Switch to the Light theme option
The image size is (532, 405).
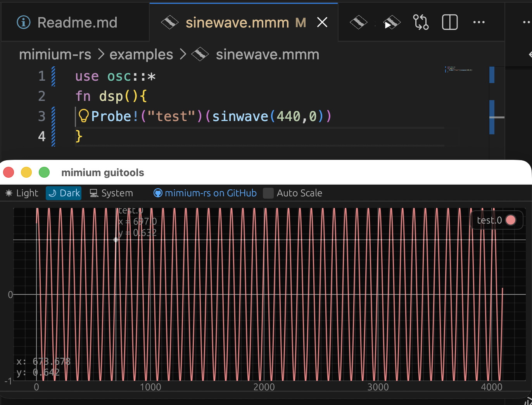[22, 193]
